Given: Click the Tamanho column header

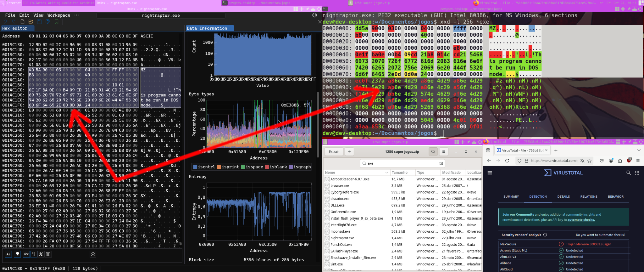Looking at the screenshot, I should pyautogui.click(x=402, y=173).
